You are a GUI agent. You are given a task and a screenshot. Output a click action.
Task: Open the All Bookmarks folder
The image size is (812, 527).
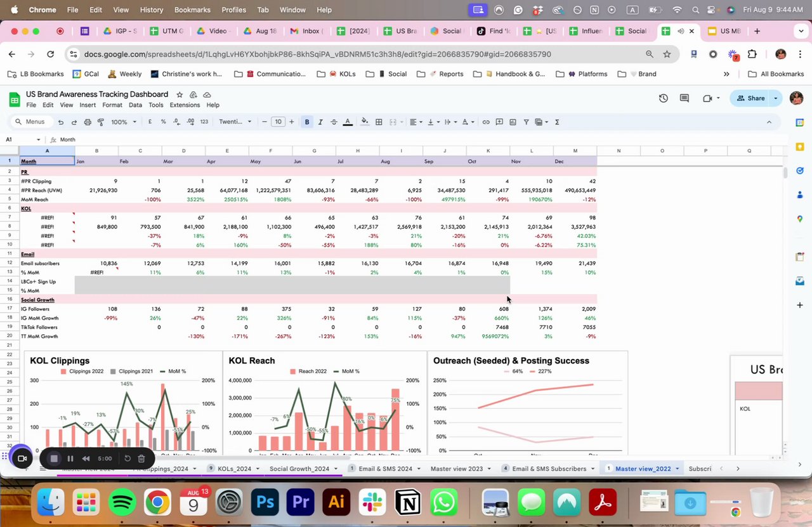[776, 74]
